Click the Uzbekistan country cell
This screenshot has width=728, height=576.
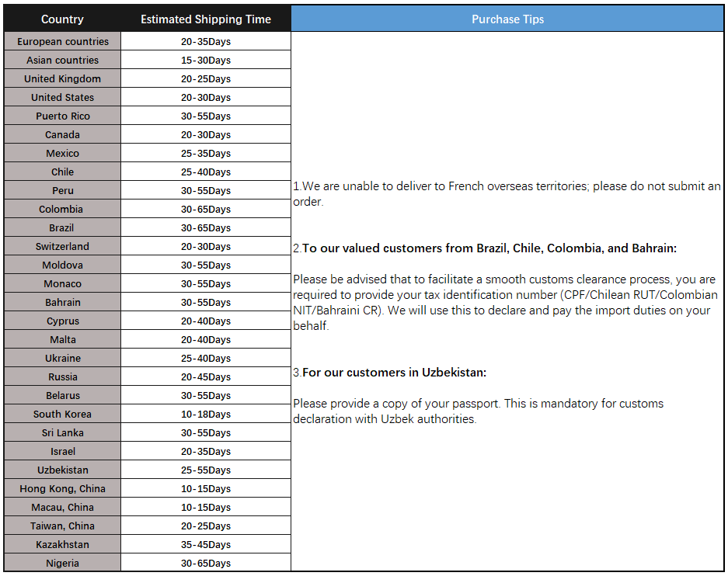tap(63, 470)
